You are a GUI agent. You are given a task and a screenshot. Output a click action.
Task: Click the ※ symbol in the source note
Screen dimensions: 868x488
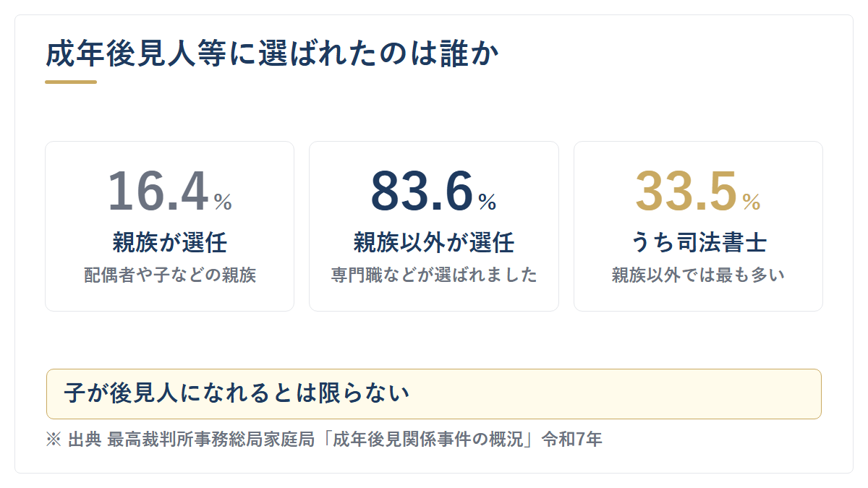[x=53, y=440]
